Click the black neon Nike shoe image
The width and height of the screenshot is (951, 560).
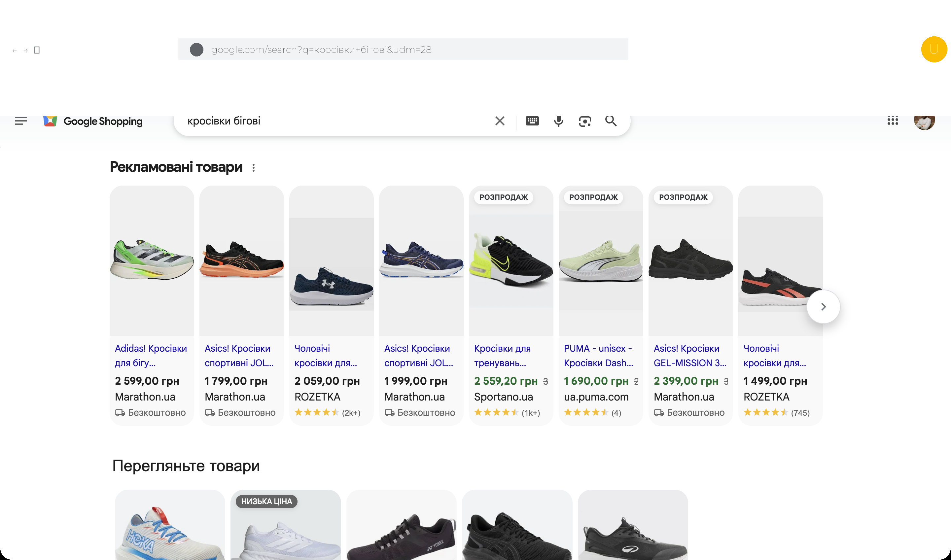click(x=511, y=261)
